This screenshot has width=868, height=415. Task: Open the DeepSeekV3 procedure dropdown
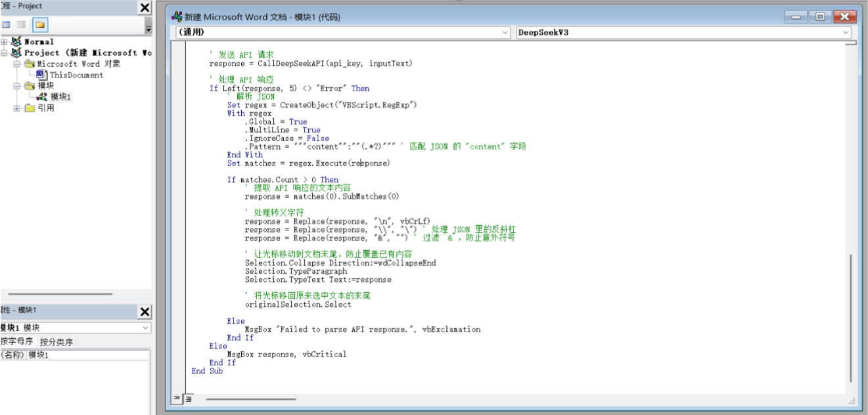tap(846, 32)
